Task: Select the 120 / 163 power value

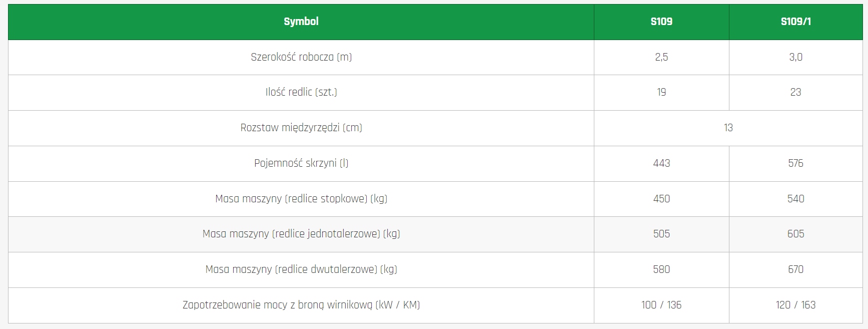Action: click(795, 305)
